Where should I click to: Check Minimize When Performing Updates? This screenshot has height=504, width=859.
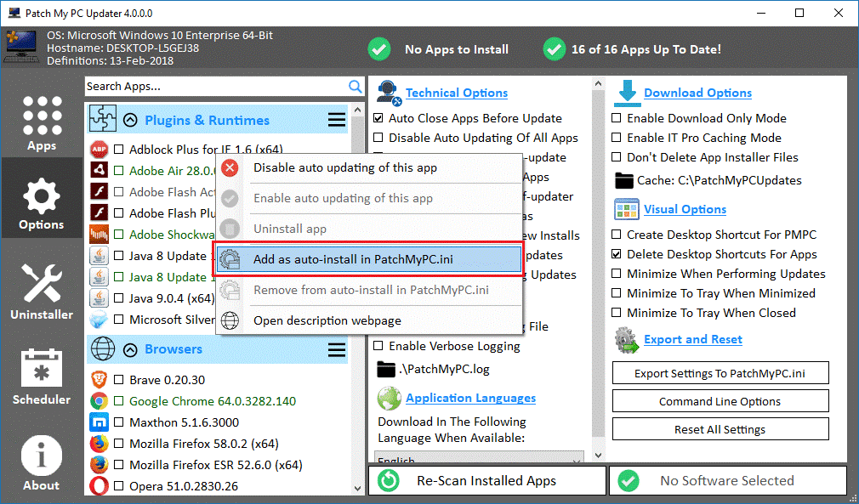coord(617,274)
